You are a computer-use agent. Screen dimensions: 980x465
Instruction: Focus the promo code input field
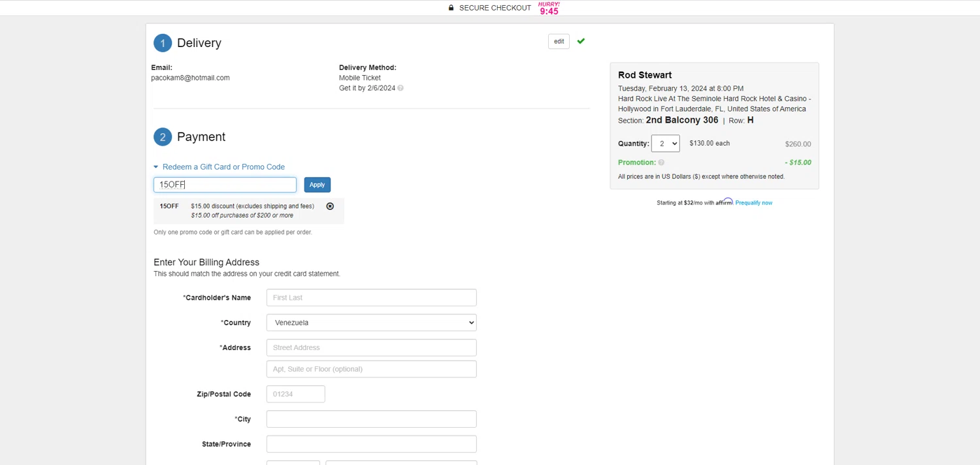pos(225,185)
